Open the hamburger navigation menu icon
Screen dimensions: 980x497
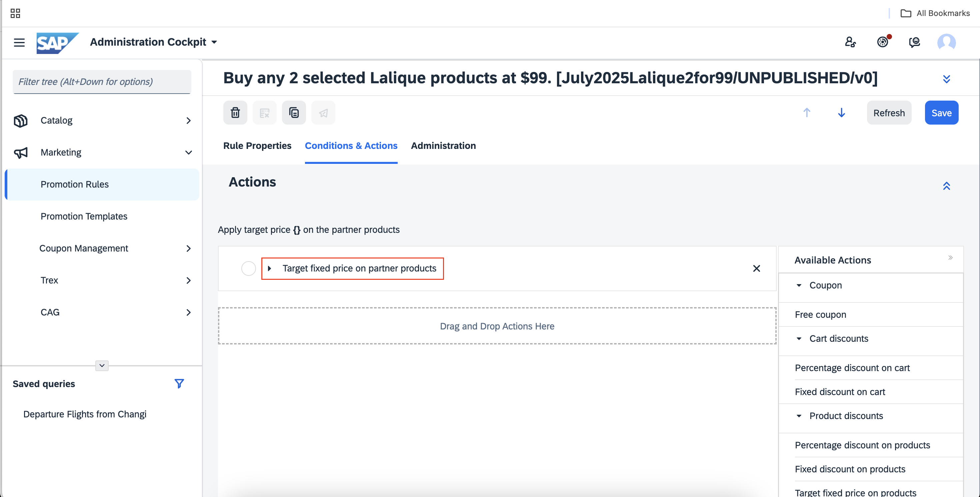(x=19, y=42)
